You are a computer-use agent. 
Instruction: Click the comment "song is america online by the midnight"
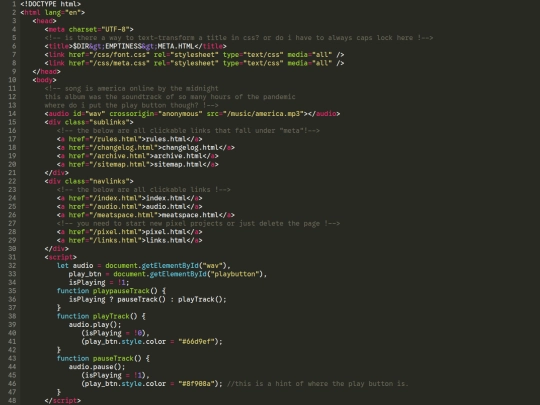(131, 89)
